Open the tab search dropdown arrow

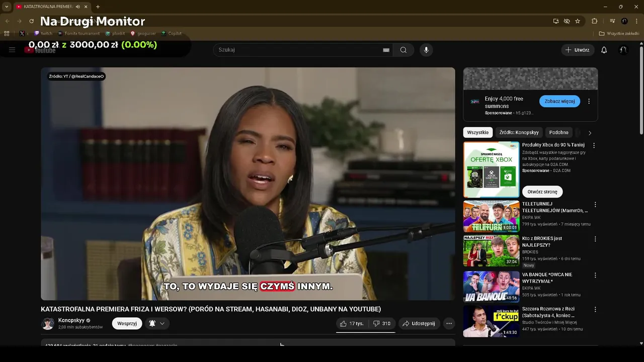7,7
